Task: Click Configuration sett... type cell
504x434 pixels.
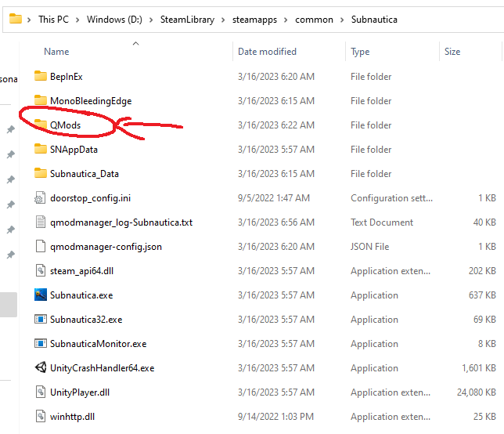Action: coord(391,198)
